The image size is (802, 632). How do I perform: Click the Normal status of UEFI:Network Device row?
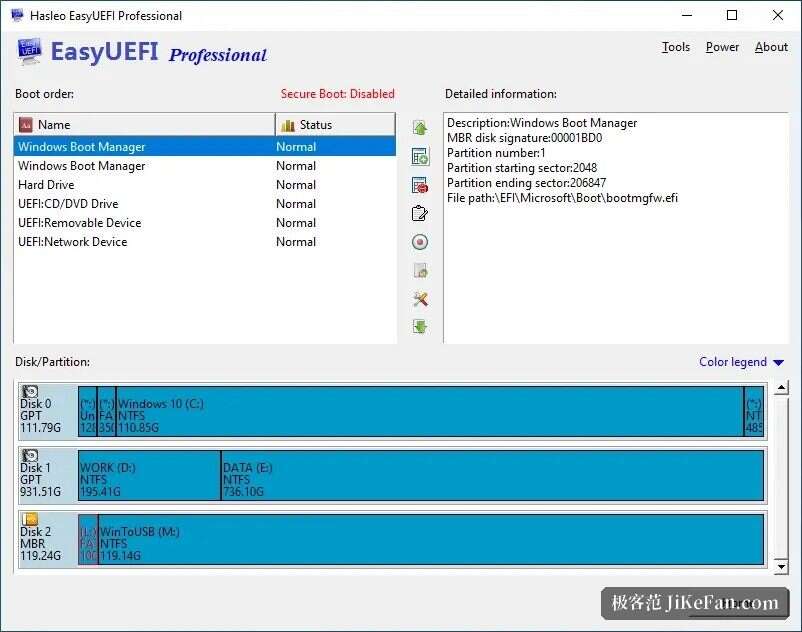point(296,242)
